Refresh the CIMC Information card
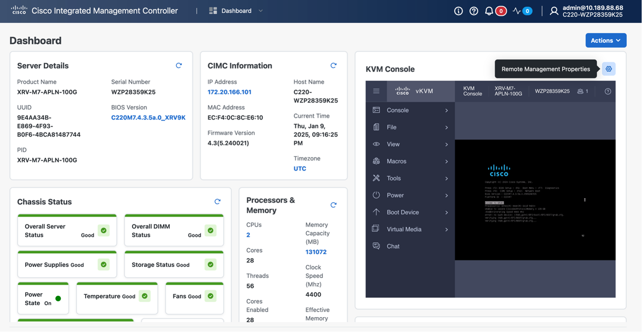644x333 pixels. coord(333,66)
